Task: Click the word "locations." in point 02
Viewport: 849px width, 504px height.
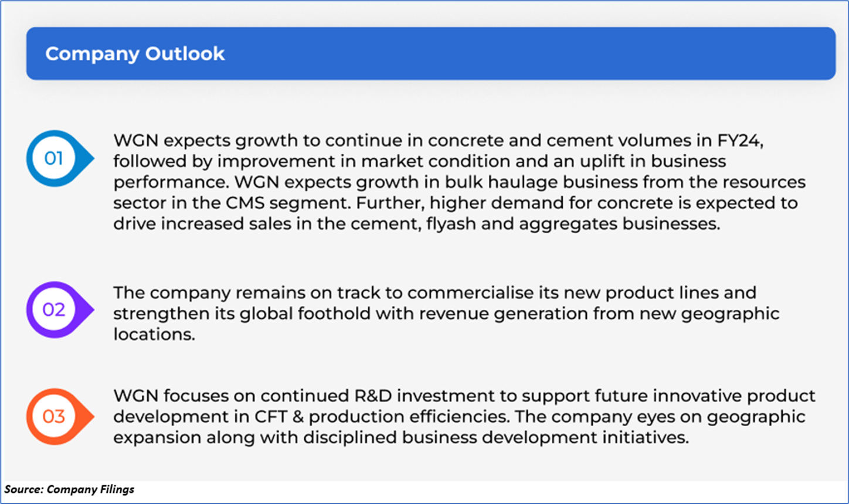Action: [154, 333]
